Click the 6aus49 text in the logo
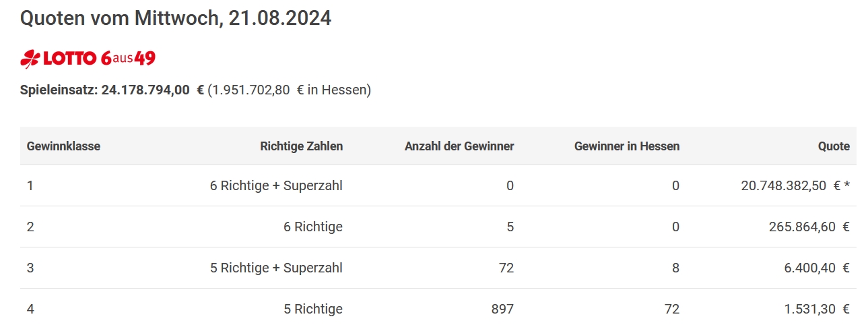 pos(128,59)
